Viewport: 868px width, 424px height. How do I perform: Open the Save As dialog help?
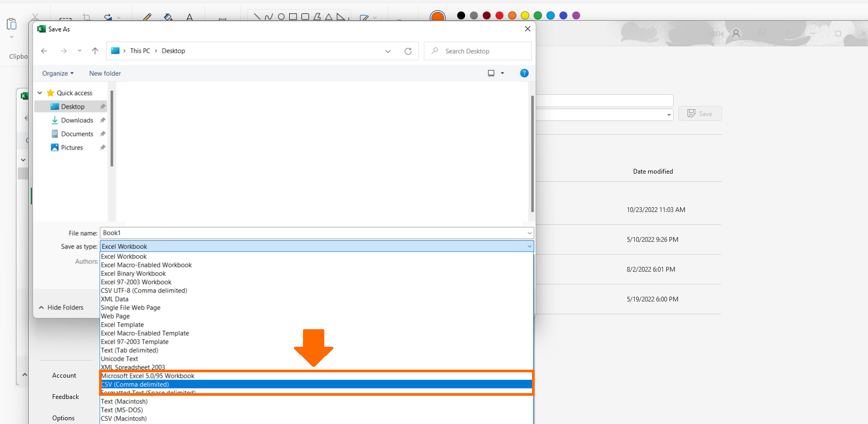(524, 73)
